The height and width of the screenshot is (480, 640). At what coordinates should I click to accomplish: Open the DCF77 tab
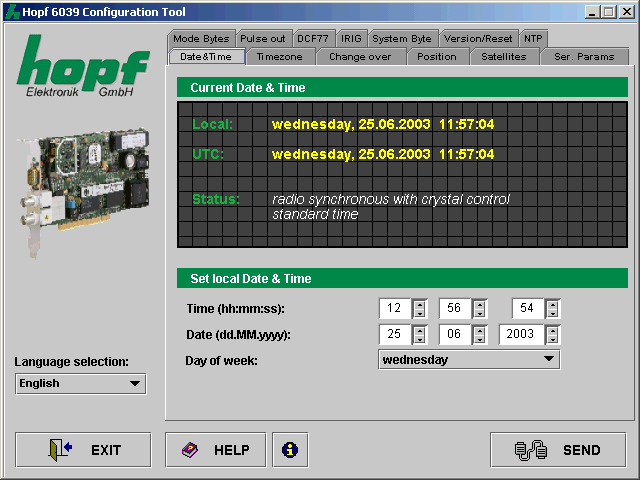point(313,39)
